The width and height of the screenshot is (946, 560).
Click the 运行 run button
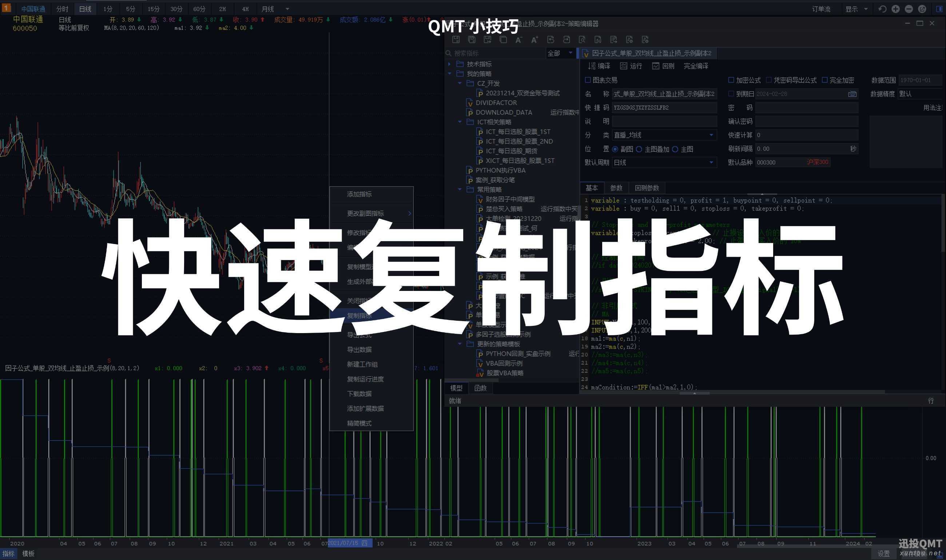pos(631,66)
